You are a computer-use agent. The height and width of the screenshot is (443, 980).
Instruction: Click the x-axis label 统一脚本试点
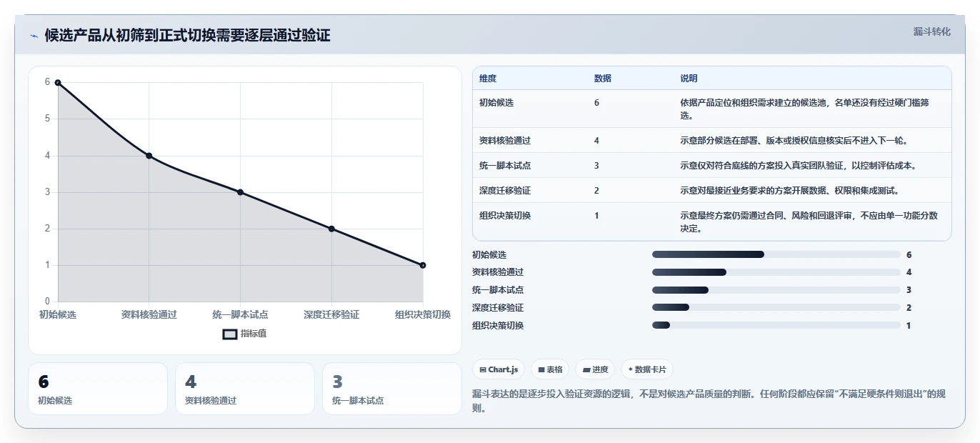click(x=240, y=314)
